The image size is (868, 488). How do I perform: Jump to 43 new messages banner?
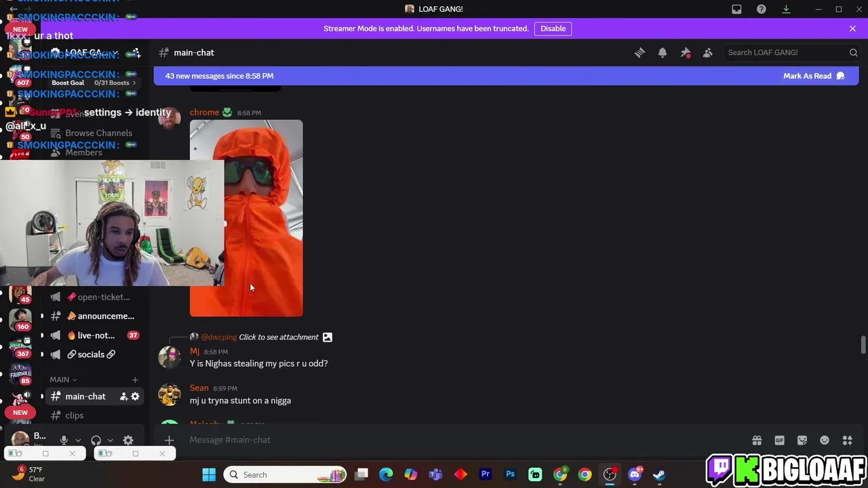pyautogui.click(x=220, y=76)
